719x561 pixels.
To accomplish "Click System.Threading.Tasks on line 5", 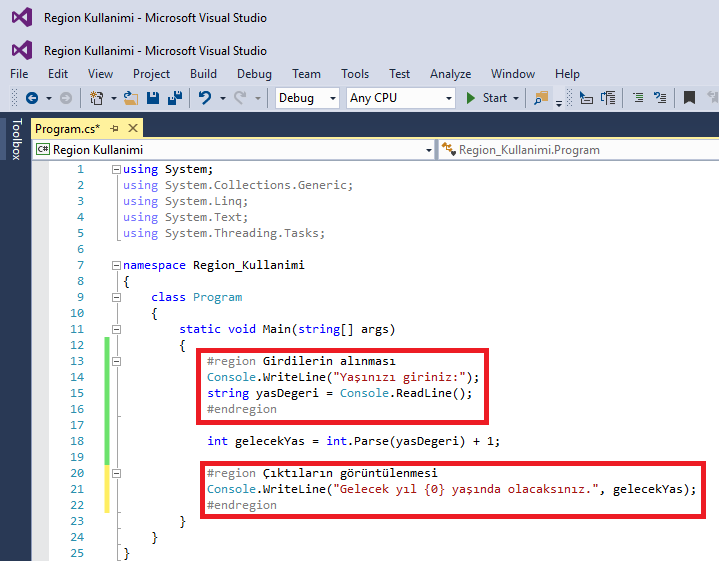I will point(242,233).
